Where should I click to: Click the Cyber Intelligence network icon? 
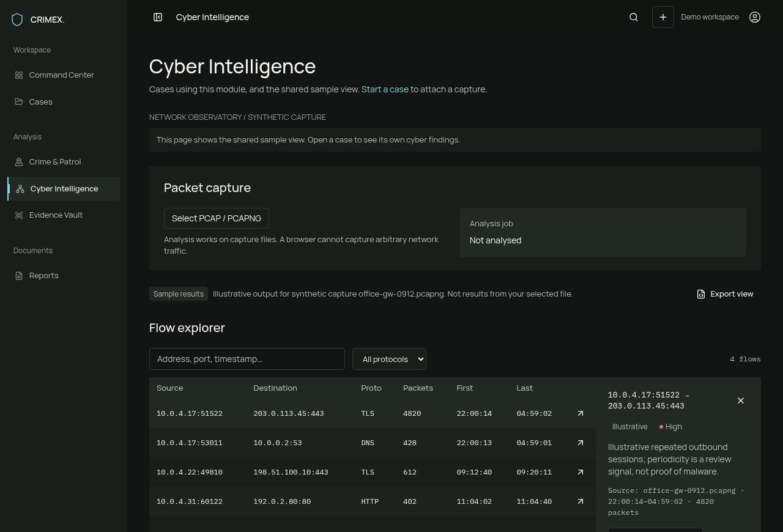(20, 189)
